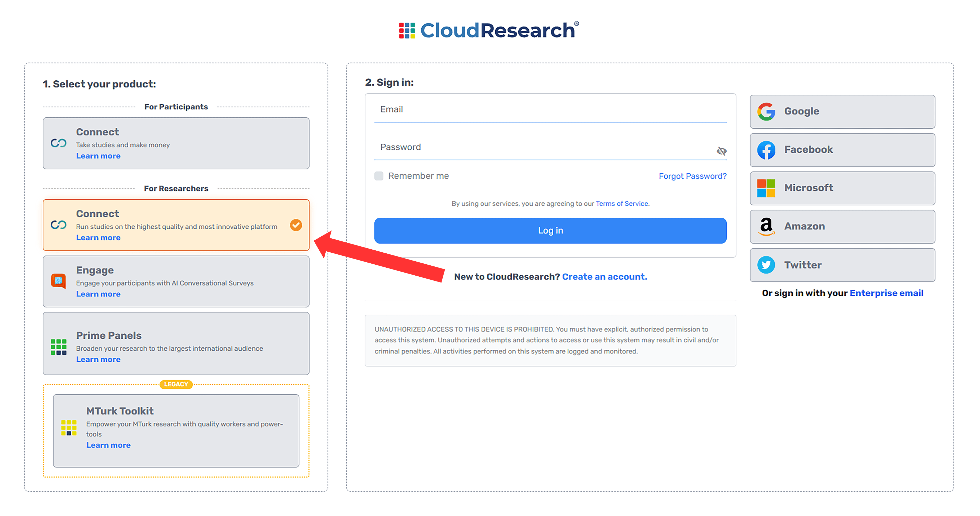Open Learn more under Prime Panels
The image size is (980, 516).
tap(98, 360)
